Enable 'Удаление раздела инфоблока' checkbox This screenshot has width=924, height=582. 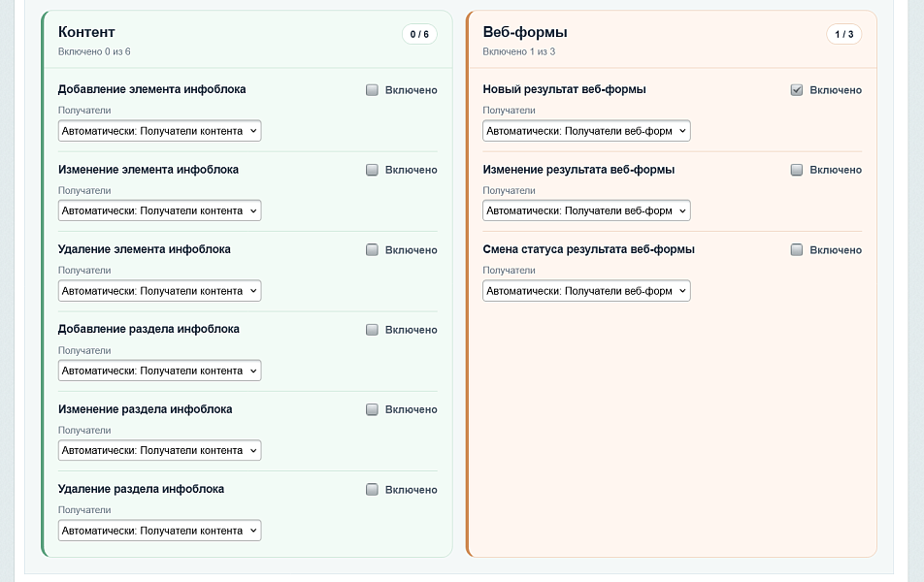point(372,490)
